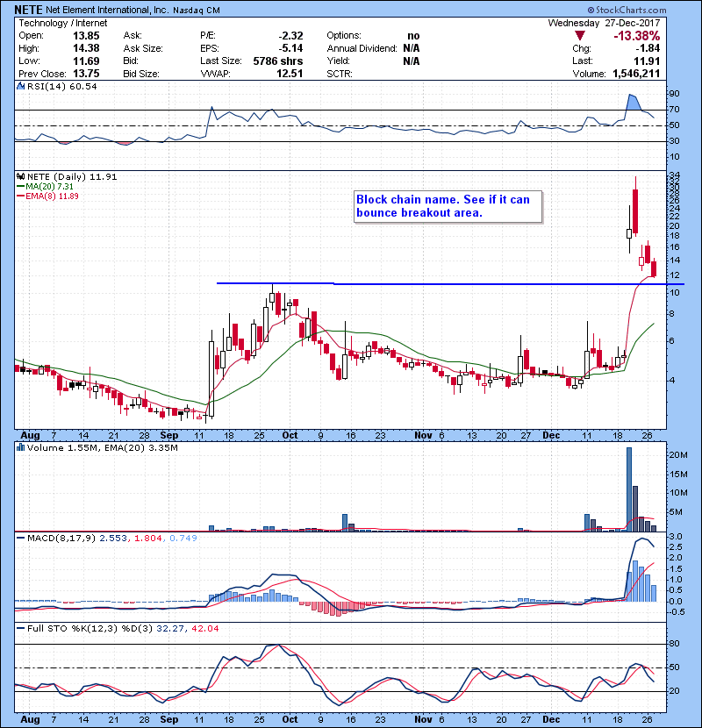Click the 20M label on the volume axis
The height and width of the screenshot is (728, 702).
click(677, 455)
